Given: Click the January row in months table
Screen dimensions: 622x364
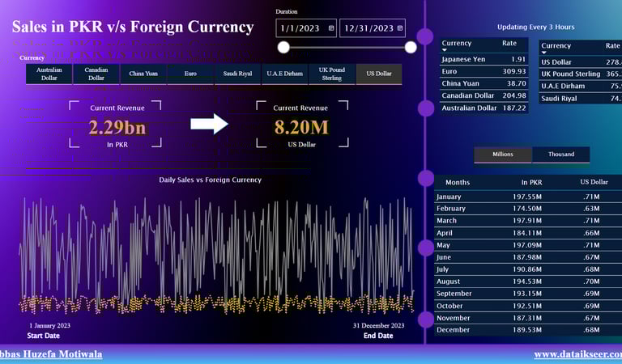Looking at the screenshot, I should (x=528, y=197).
